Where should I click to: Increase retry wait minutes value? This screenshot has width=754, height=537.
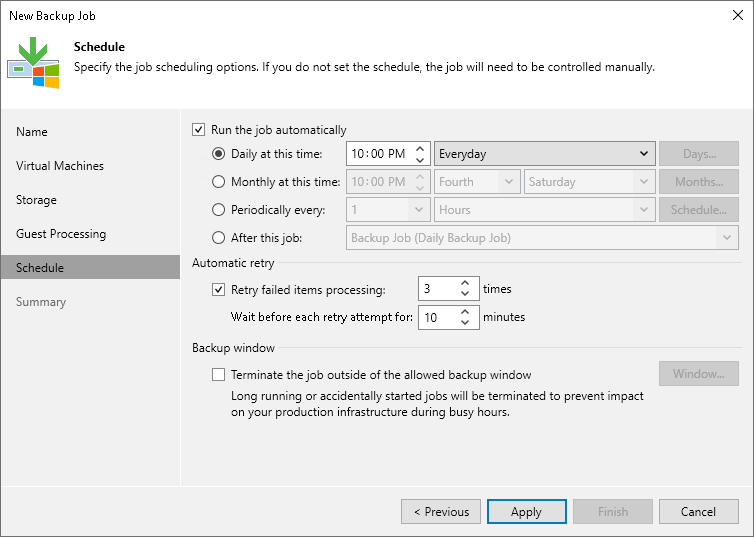pyautogui.click(x=465, y=312)
